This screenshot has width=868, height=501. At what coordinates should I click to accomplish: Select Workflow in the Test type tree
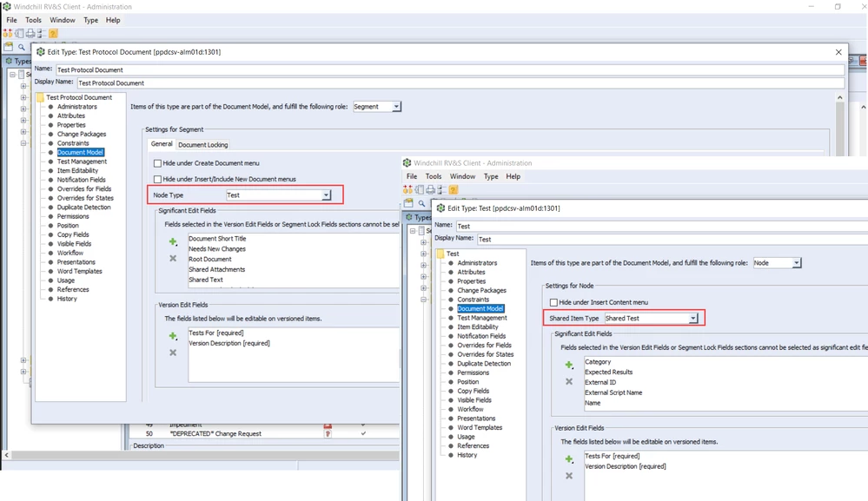coord(471,409)
